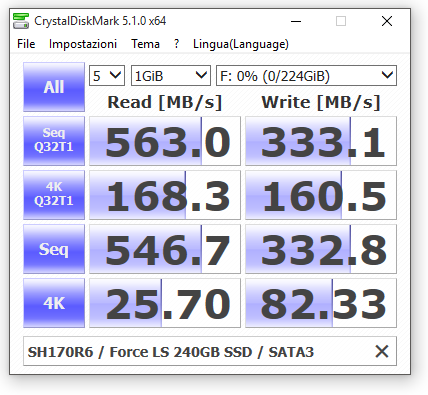Screen dimensions: 428x395
Task: Click the Seq read value 546.7
Action: point(165,249)
